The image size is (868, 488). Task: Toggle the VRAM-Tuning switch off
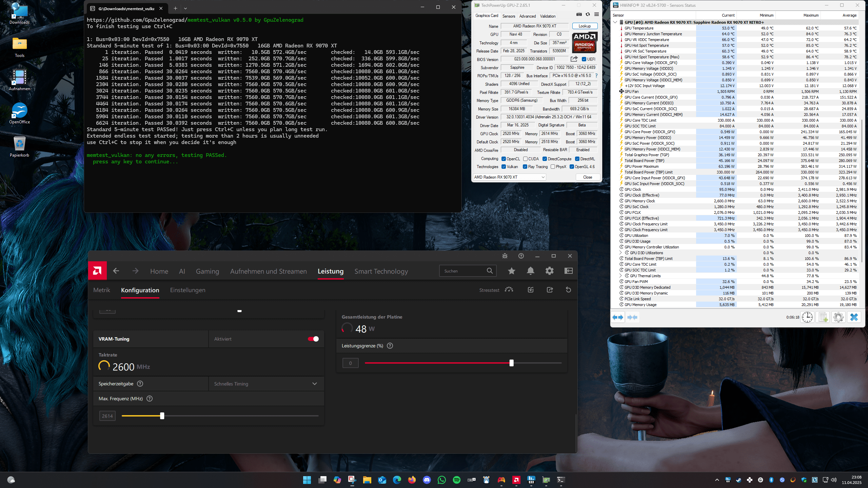313,339
